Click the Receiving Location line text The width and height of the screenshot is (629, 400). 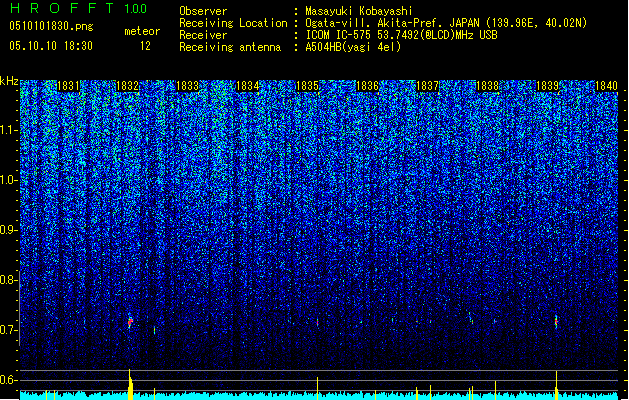pos(446,23)
